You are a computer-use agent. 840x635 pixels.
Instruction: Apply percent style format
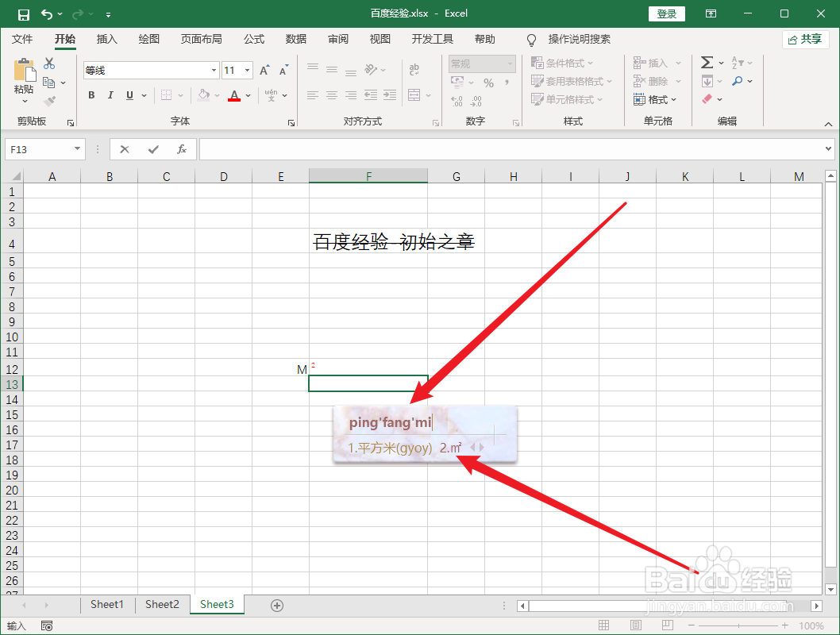coord(488,83)
